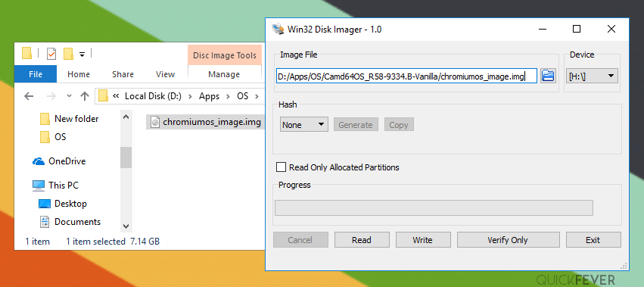Click the disabled Cancel button
This screenshot has height=287, width=644.
pyautogui.click(x=300, y=240)
